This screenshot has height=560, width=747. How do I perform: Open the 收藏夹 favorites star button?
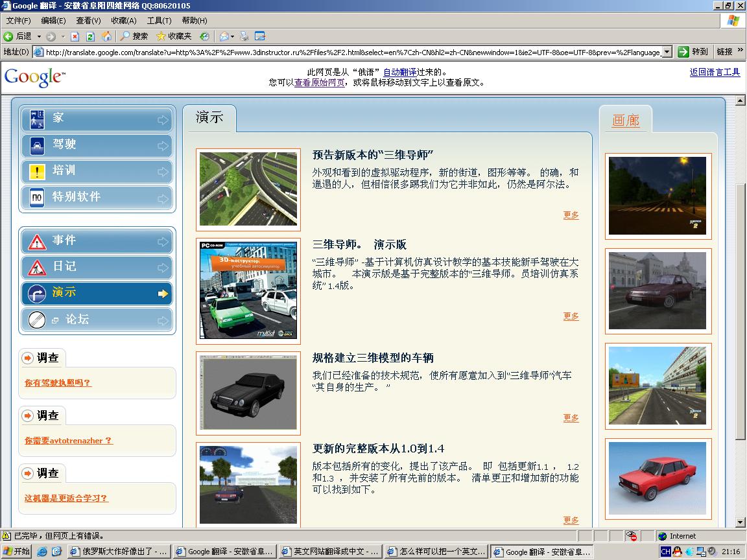[174, 36]
